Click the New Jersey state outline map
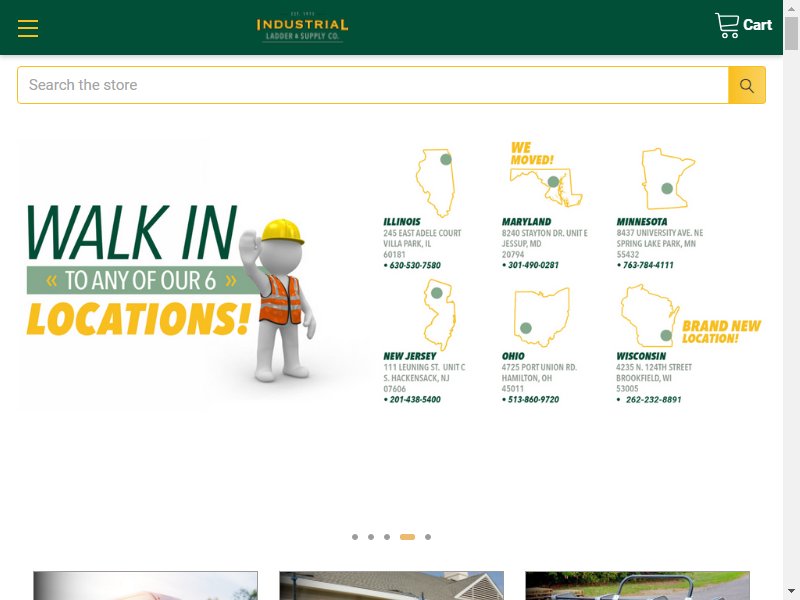This screenshot has width=800, height=600. point(439,314)
